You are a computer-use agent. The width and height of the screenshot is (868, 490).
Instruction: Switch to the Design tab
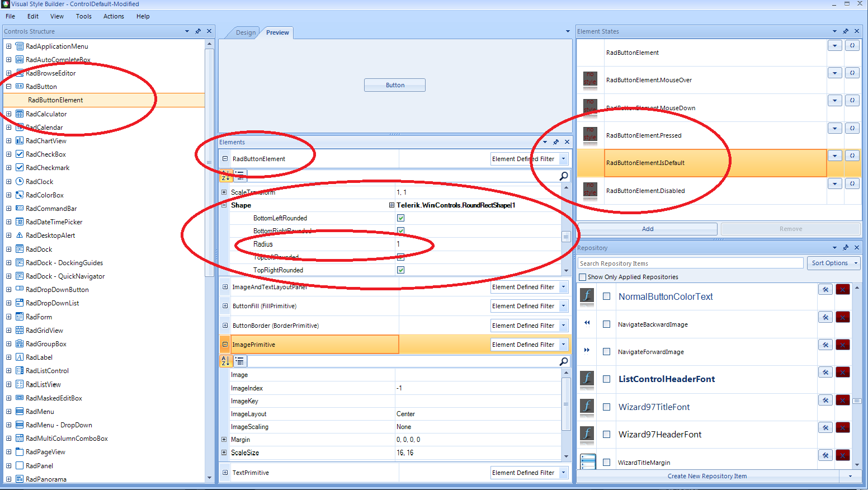[246, 32]
